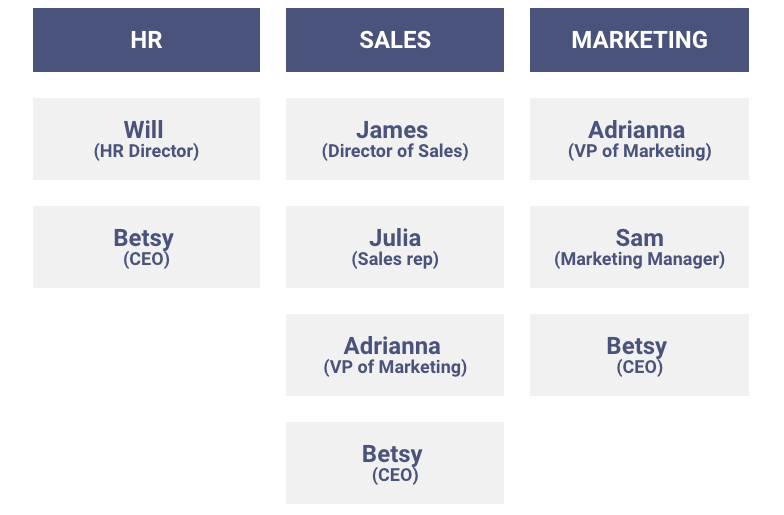Select '(VP of Marketing)' text in Sales column

(x=395, y=367)
